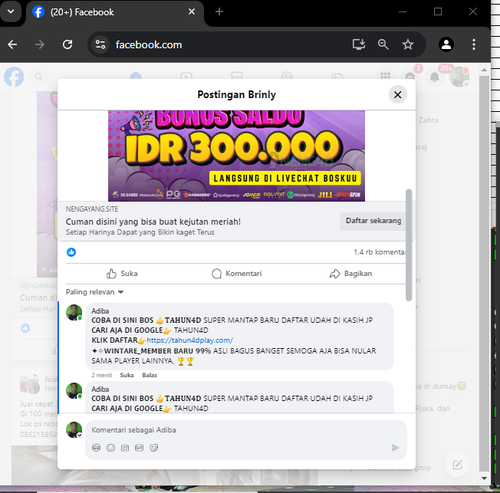The width and height of the screenshot is (500, 493).
Task: Click the Komentari button
Action: pyautogui.click(x=237, y=274)
